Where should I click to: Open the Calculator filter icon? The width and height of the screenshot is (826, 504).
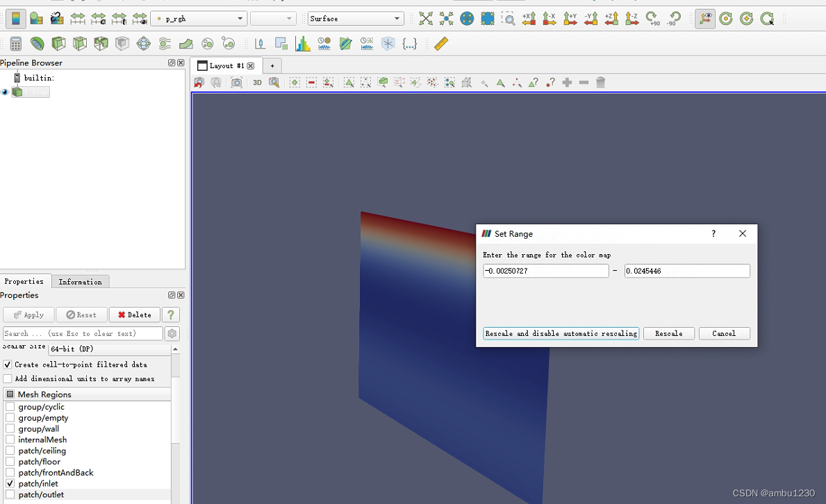tap(16, 44)
